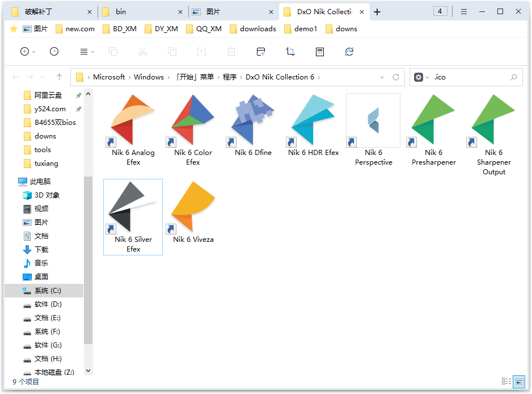Click the Microsoft breadcrumb segment
532x394 pixels.
coord(109,77)
